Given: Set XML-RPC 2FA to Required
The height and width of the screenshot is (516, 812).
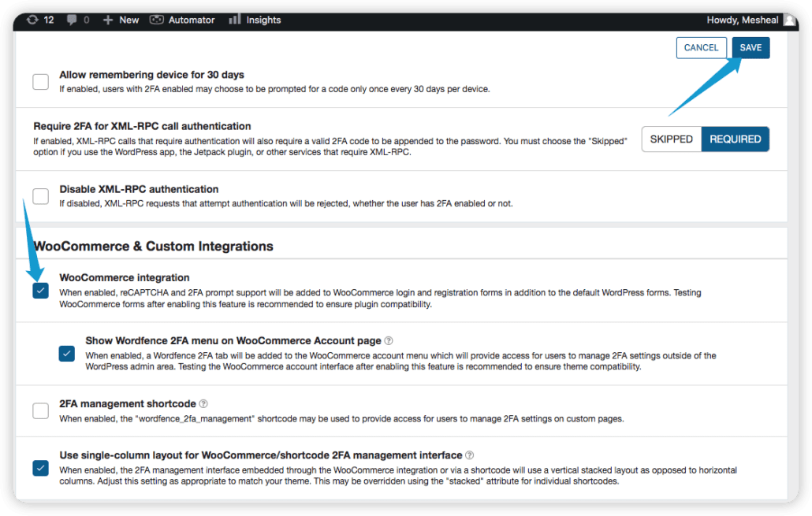Looking at the screenshot, I should (x=735, y=139).
